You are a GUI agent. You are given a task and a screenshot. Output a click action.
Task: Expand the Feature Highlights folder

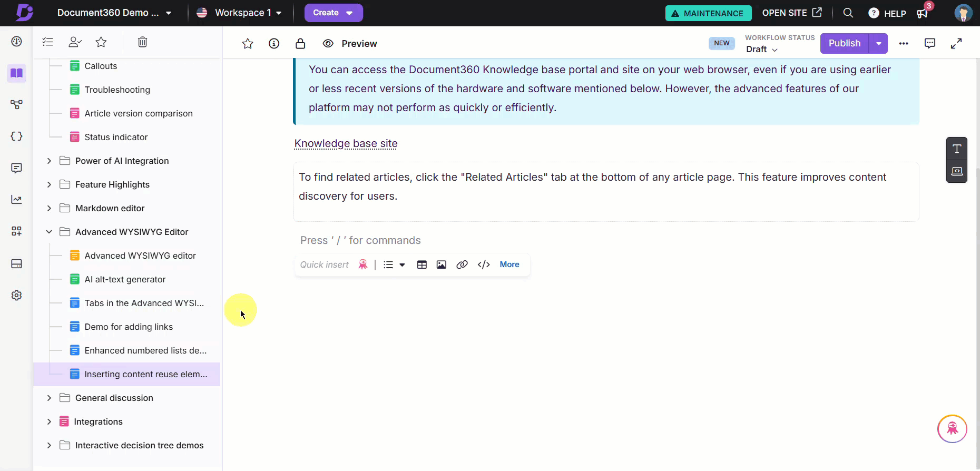coord(49,184)
